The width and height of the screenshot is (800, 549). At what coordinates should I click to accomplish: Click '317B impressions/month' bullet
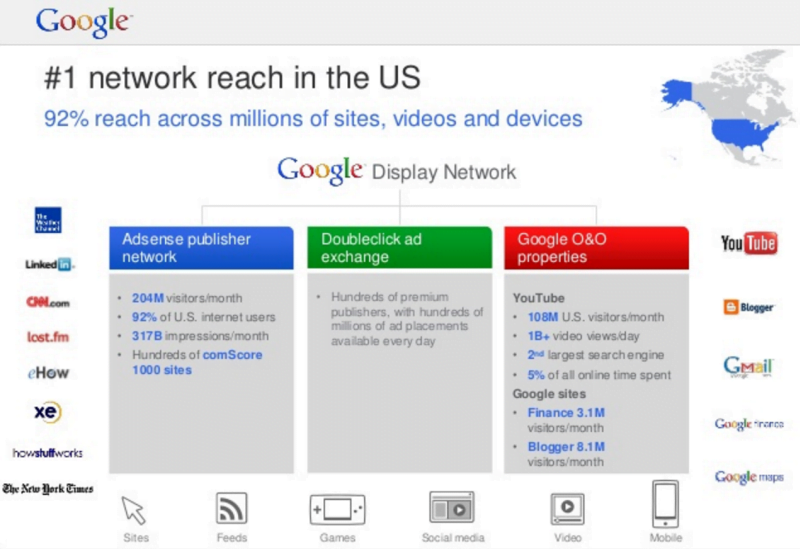coord(200,336)
